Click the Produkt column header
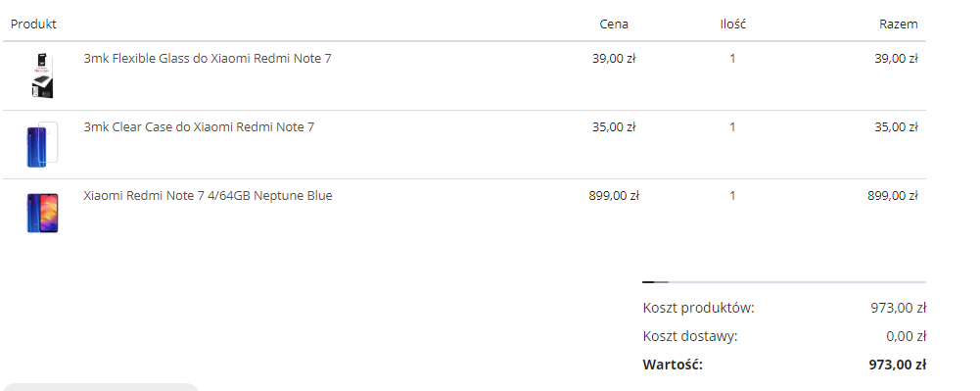 click(33, 24)
